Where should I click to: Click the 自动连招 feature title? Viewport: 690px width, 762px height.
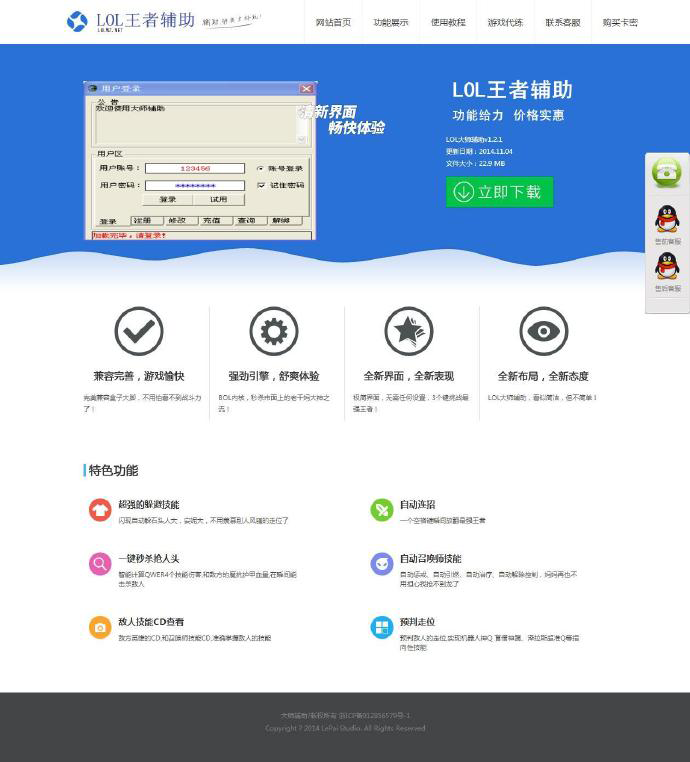pyautogui.click(x=417, y=504)
